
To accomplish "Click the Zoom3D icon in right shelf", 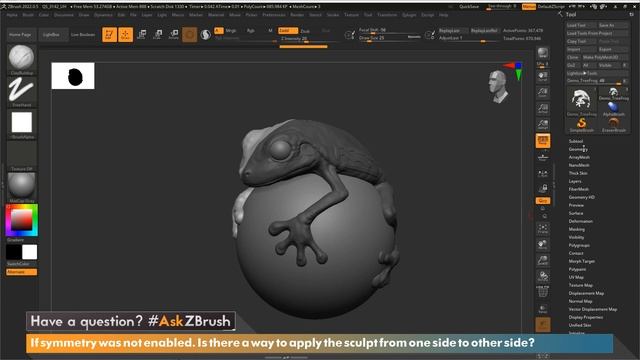I will pos(542,260).
